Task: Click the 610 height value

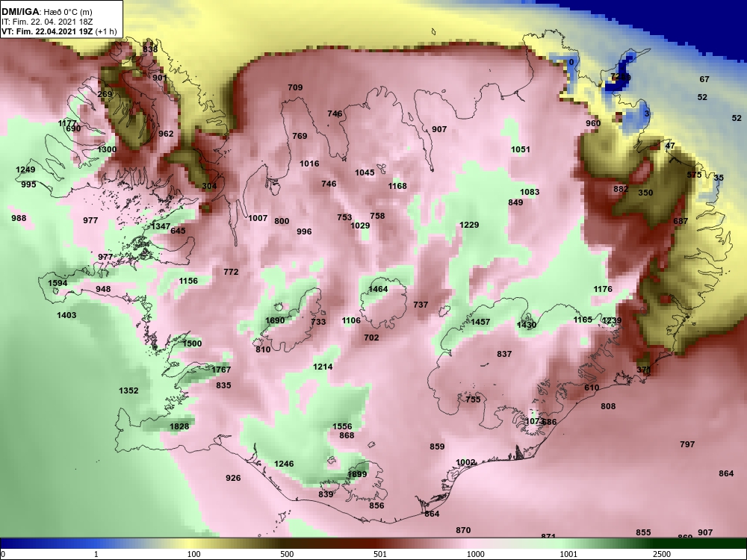Action: point(591,387)
